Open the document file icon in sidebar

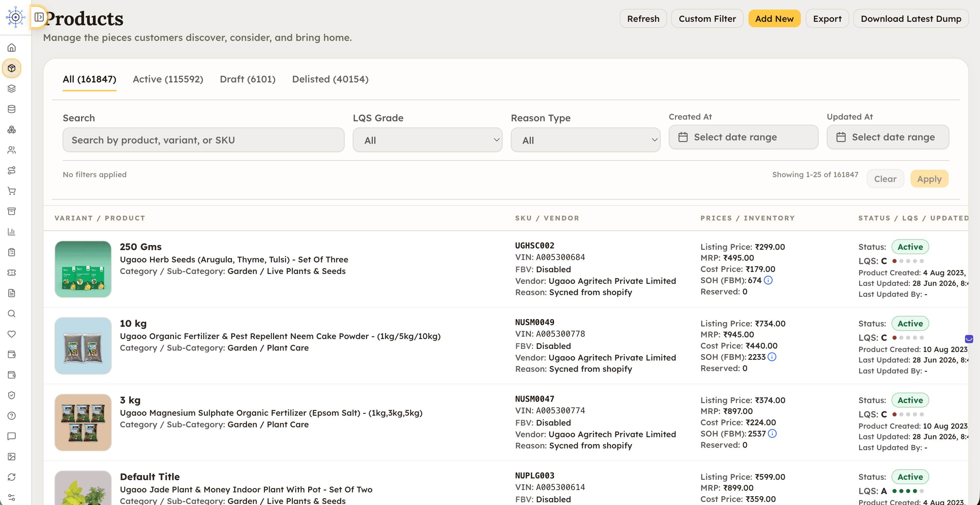coord(12,293)
